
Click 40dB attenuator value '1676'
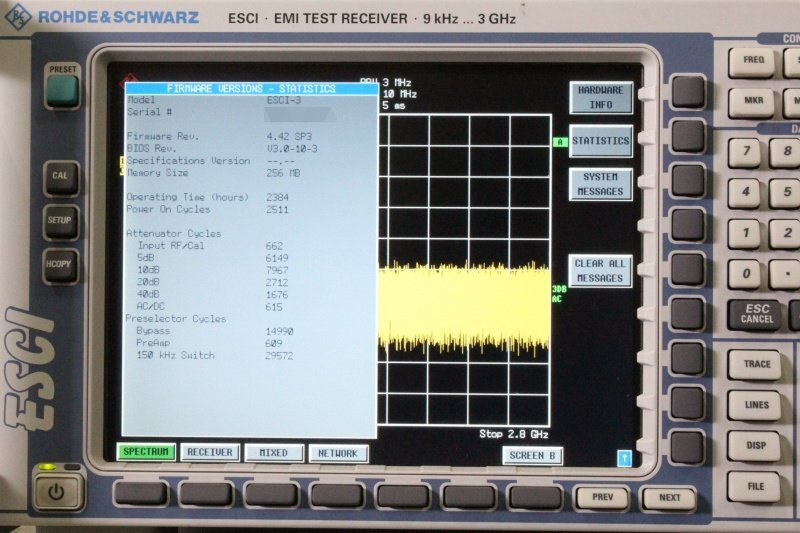click(x=277, y=295)
